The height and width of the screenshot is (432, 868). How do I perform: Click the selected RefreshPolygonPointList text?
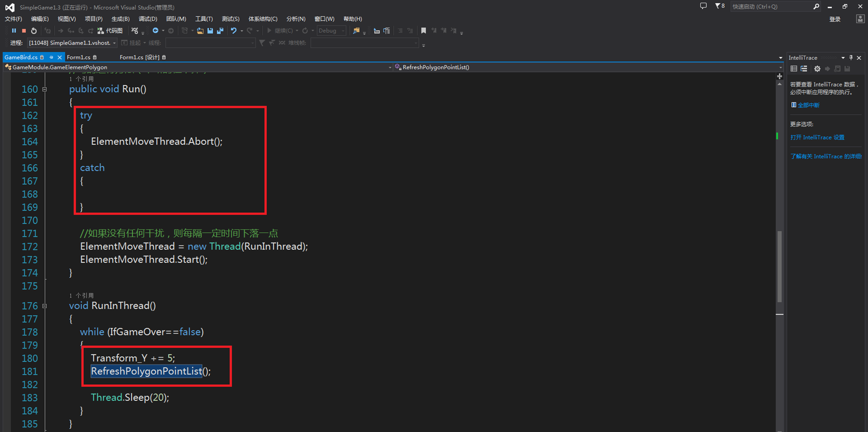point(146,371)
